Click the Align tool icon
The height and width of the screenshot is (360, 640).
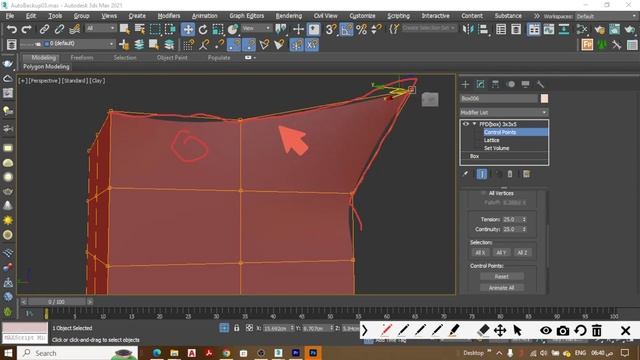click(483, 29)
